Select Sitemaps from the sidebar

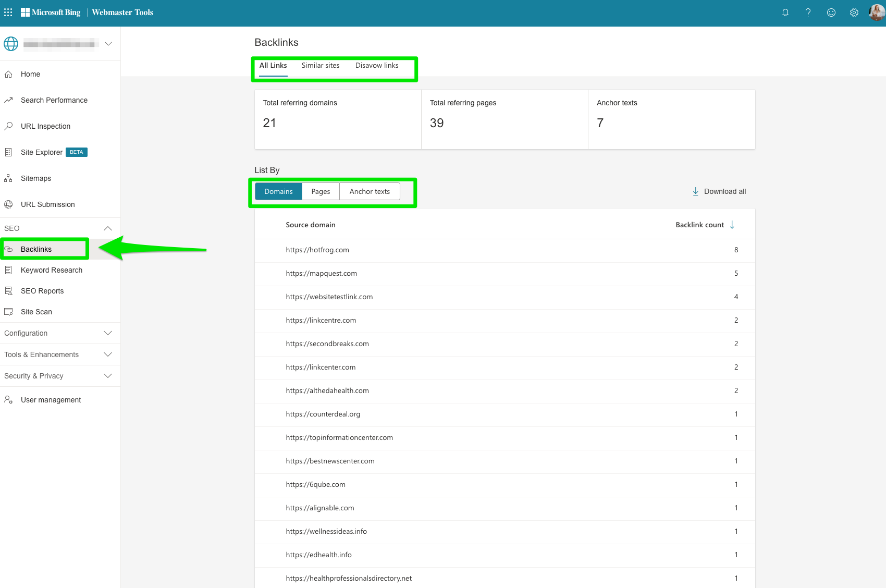35,178
